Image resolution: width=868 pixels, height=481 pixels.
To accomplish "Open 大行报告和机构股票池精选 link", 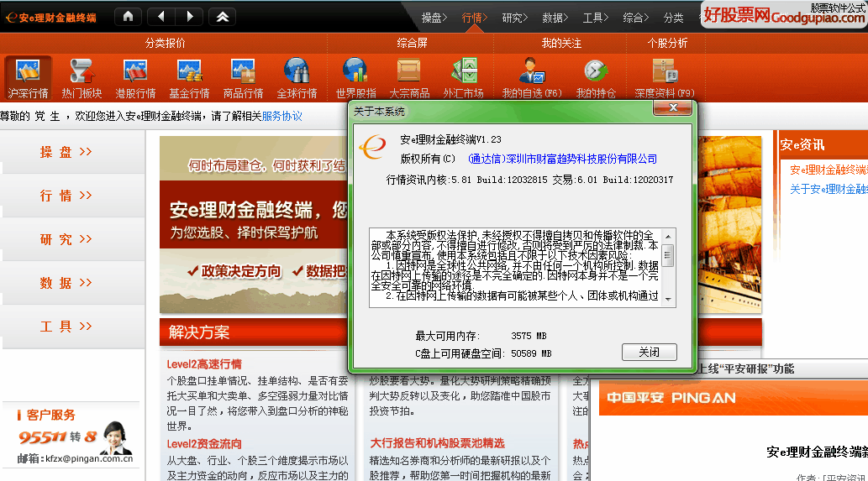I will 437,443.
